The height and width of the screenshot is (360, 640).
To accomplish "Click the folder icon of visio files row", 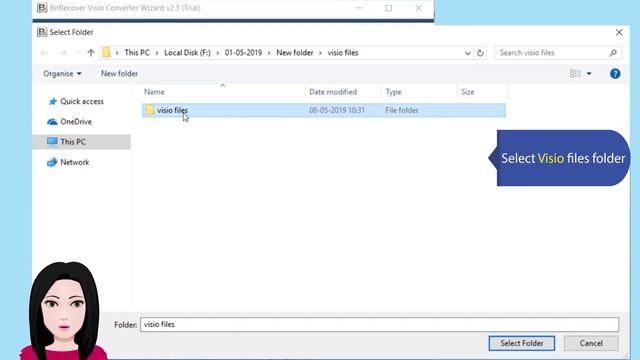I will click(x=149, y=110).
